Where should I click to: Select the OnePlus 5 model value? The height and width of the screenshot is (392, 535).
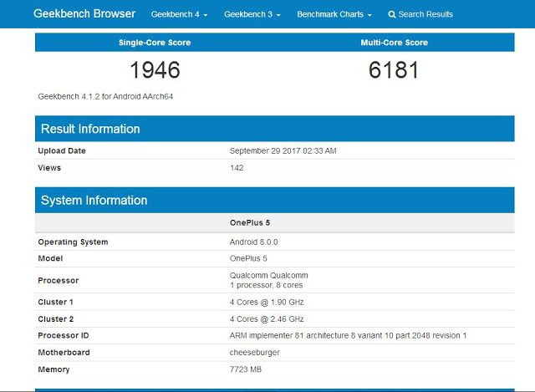click(248, 258)
